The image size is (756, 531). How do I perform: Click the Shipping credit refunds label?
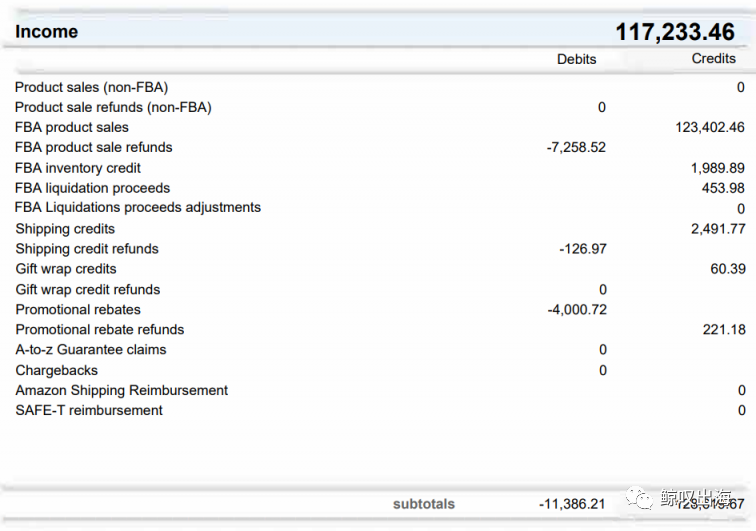(87, 249)
